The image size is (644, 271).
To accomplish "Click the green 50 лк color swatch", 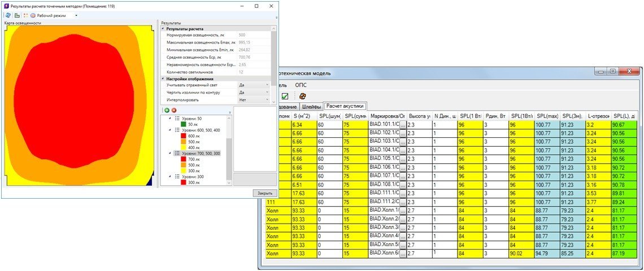I will click(184, 124).
